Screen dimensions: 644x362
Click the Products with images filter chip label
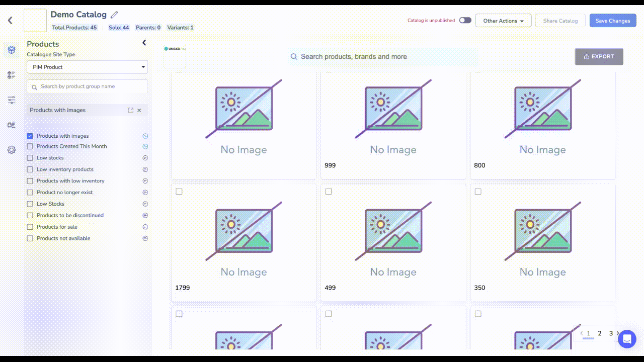[x=58, y=110]
